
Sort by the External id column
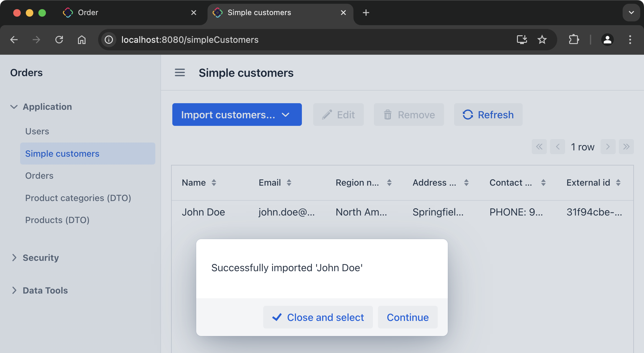[x=618, y=182]
